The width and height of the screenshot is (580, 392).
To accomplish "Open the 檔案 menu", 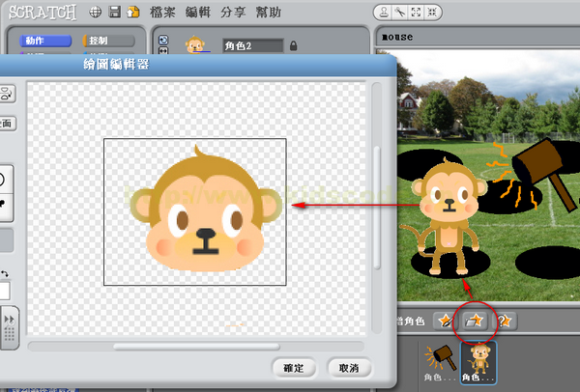I will (162, 13).
